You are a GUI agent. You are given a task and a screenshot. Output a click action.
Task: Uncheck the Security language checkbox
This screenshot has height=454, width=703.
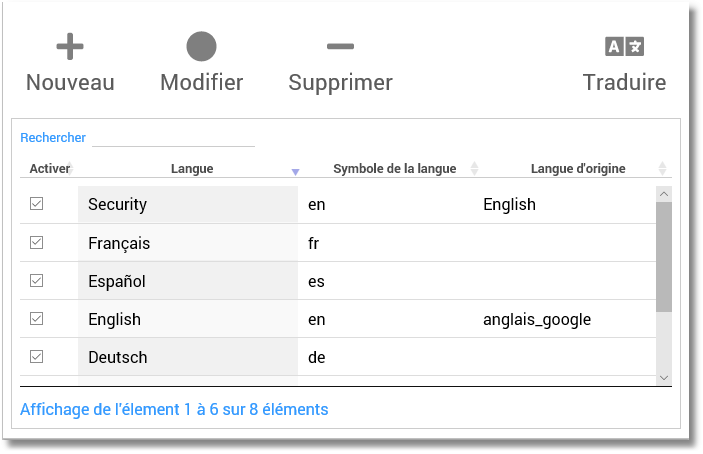[x=37, y=204]
